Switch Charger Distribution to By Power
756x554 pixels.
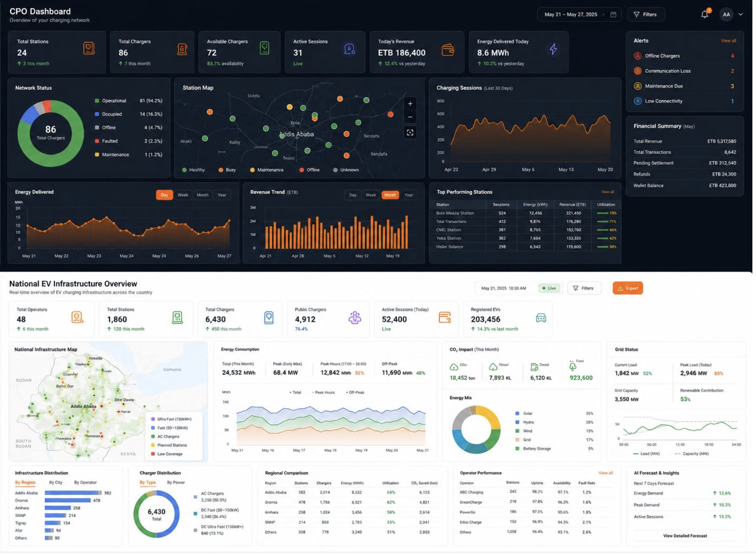pos(176,483)
